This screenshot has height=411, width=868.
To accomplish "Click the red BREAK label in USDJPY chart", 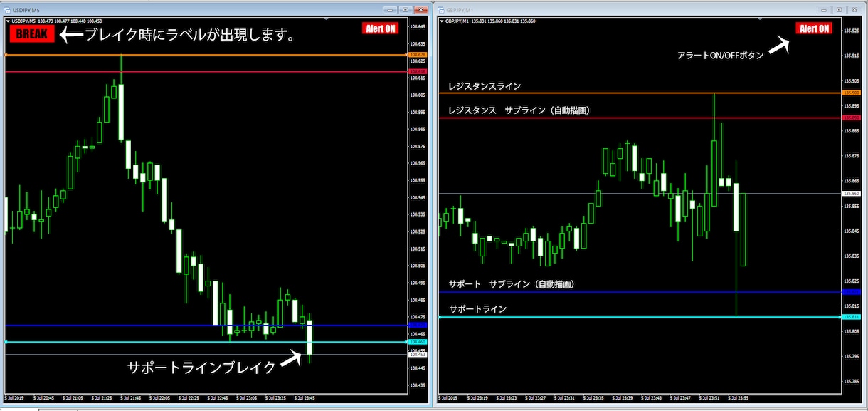I will pos(32,34).
